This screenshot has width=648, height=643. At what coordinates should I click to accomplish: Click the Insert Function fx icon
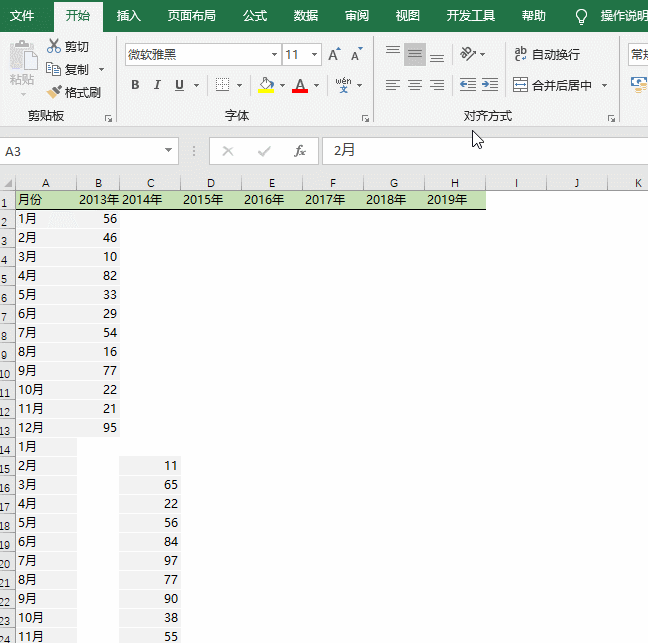point(299,151)
